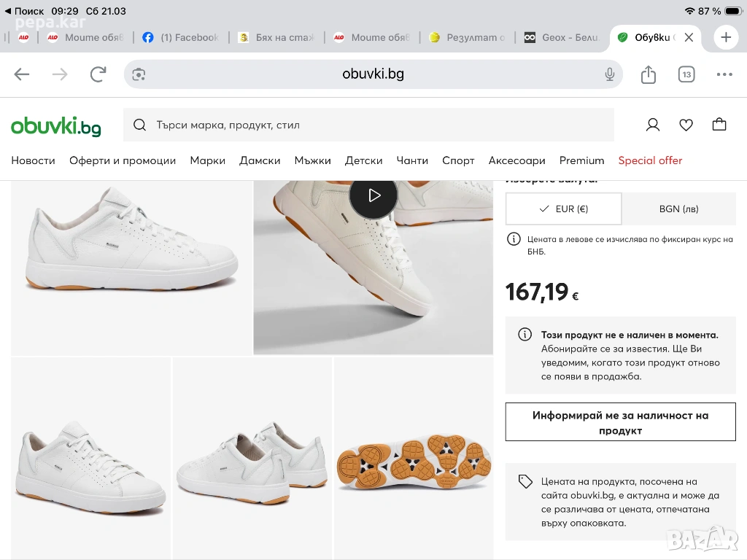Select EUR (€) currency option
The image size is (747, 560).
(563, 209)
